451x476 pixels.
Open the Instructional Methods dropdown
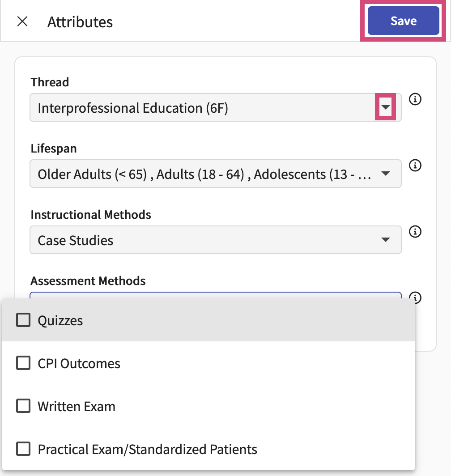[385, 239]
